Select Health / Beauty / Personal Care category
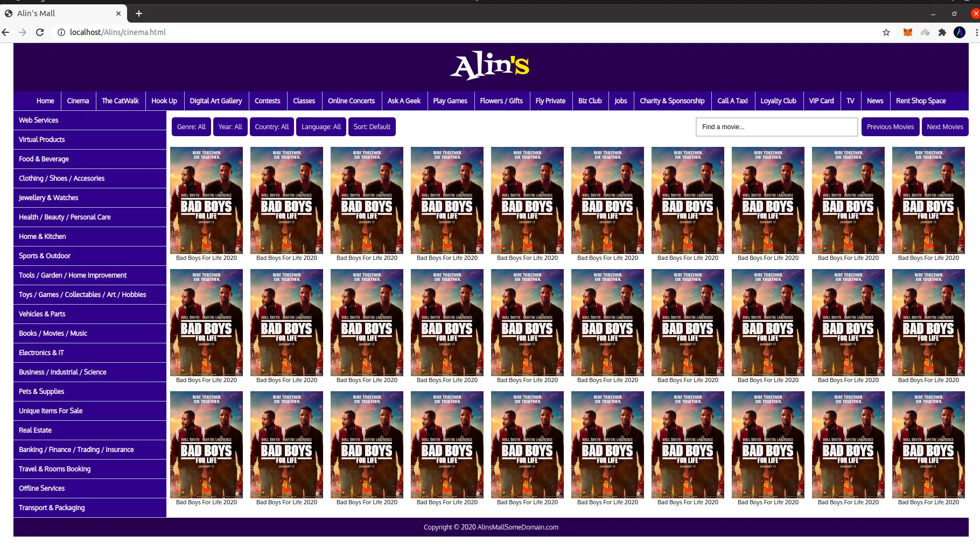This screenshot has width=980, height=557. [x=90, y=217]
